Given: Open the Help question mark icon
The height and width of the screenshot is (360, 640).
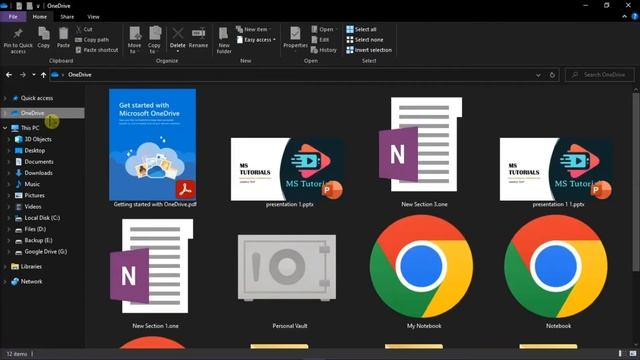Looking at the screenshot, I should point(635,17).
